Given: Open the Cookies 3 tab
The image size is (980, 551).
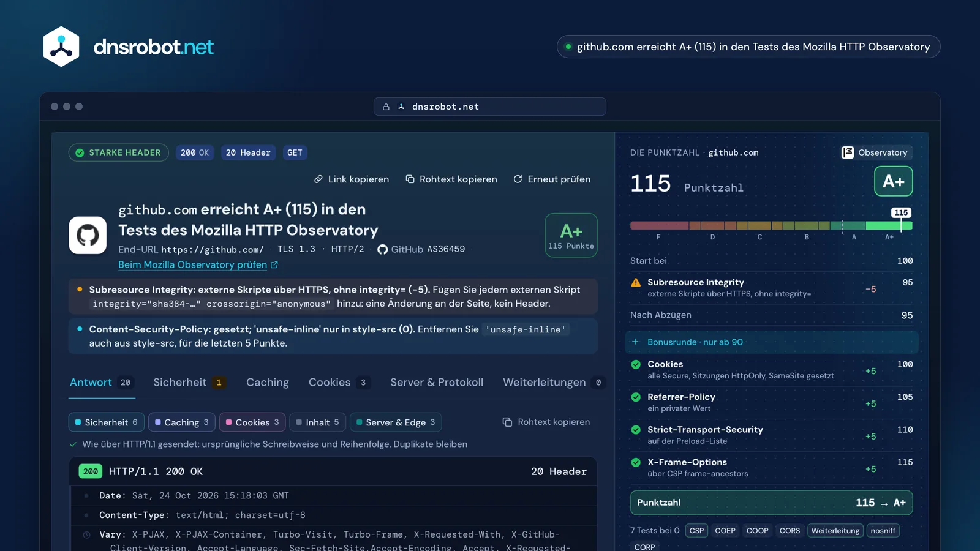Looking at the screenshot, I should [x=339, y=383].
